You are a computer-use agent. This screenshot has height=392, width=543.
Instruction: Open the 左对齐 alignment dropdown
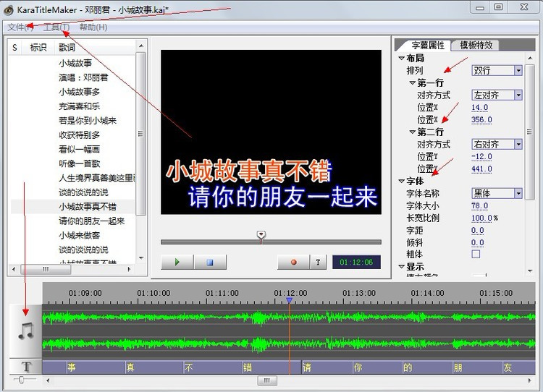point(497,95)
